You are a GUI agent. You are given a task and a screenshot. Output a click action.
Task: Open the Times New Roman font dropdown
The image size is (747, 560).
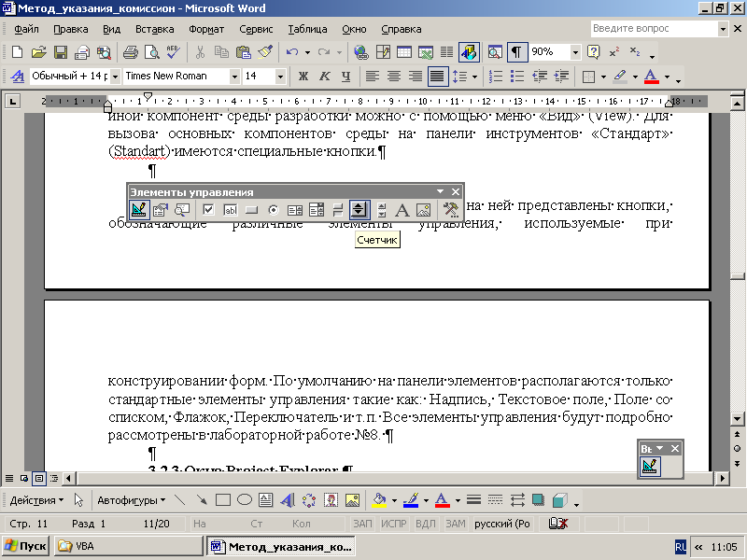click(234, 77)
